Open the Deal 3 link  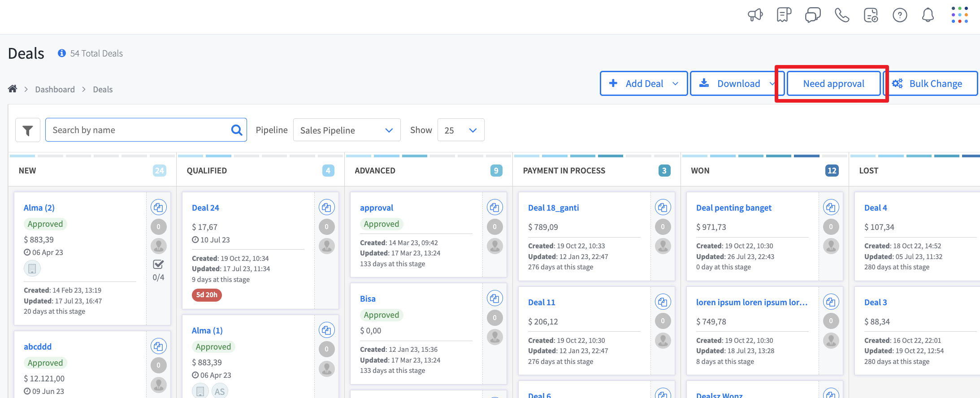(x=876, y=303)
